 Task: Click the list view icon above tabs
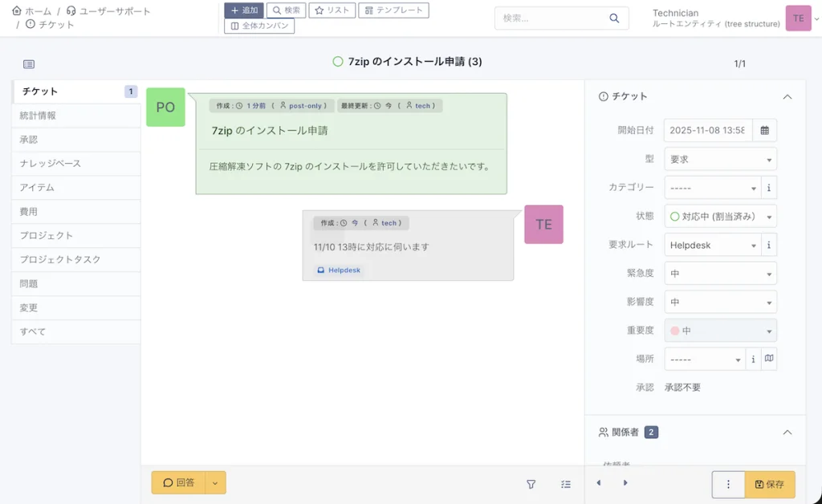[x=29, y=64]
